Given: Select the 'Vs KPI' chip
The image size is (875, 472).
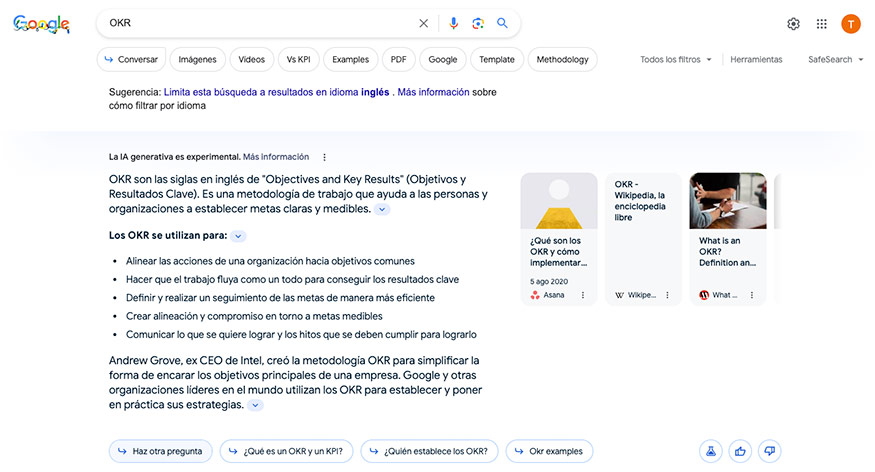Looking at the screenshot, I should (299, 60).
